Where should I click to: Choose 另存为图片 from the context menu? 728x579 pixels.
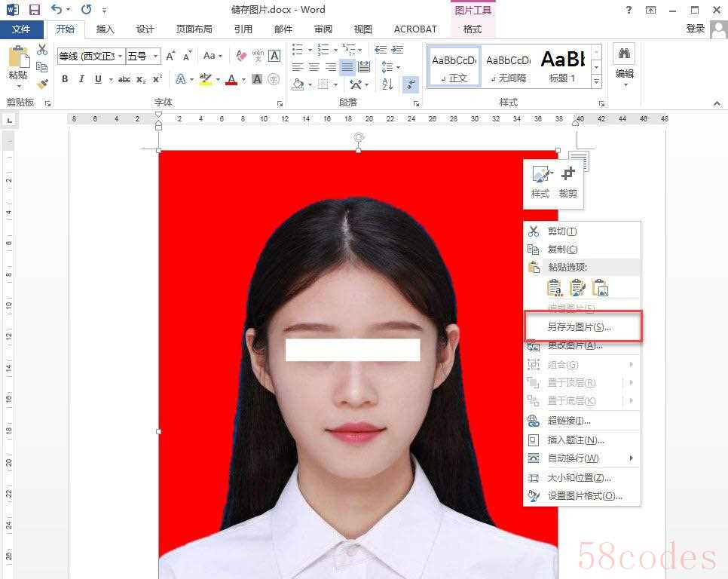579,327
